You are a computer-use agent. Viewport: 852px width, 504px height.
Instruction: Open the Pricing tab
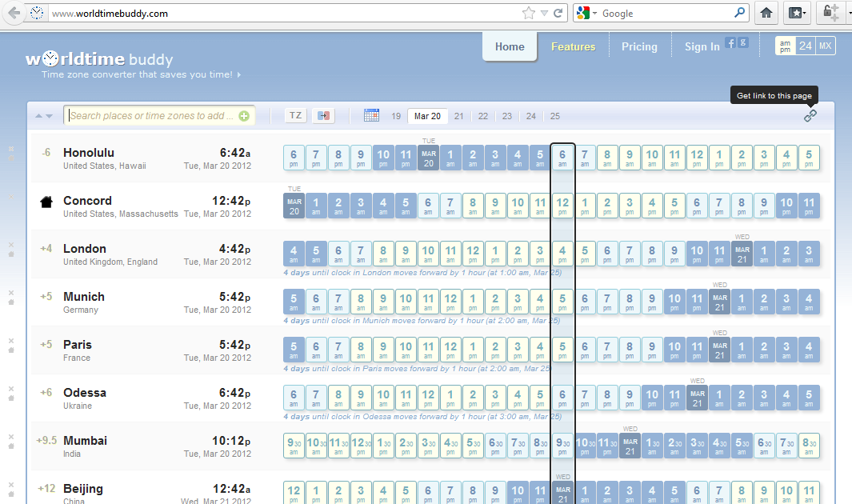point(639,46)
